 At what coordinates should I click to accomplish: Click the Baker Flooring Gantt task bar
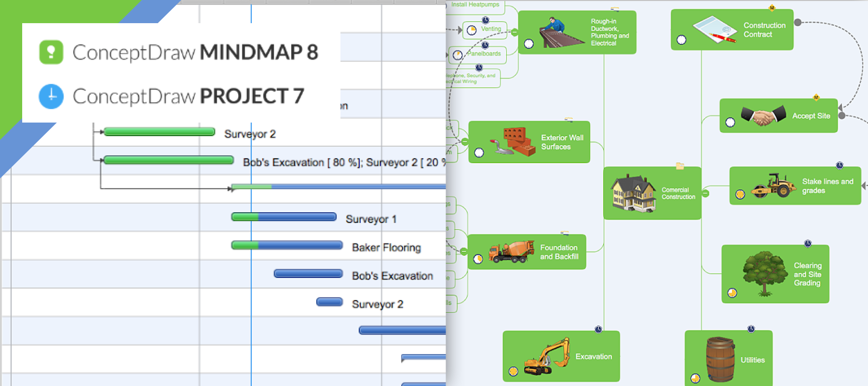[287, 245]
